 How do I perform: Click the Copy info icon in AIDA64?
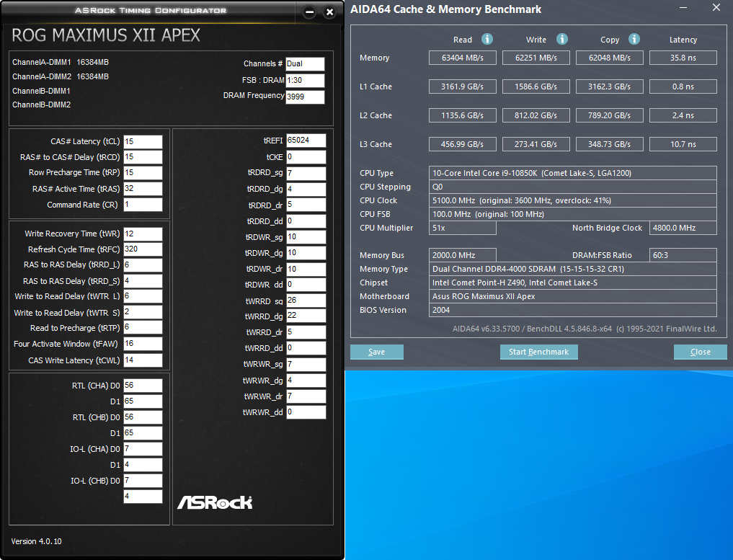(x=634, y=39)
